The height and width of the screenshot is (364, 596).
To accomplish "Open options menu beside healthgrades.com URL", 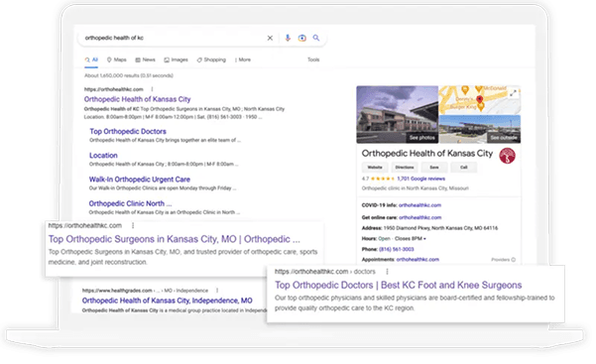I will pos(217,291).
